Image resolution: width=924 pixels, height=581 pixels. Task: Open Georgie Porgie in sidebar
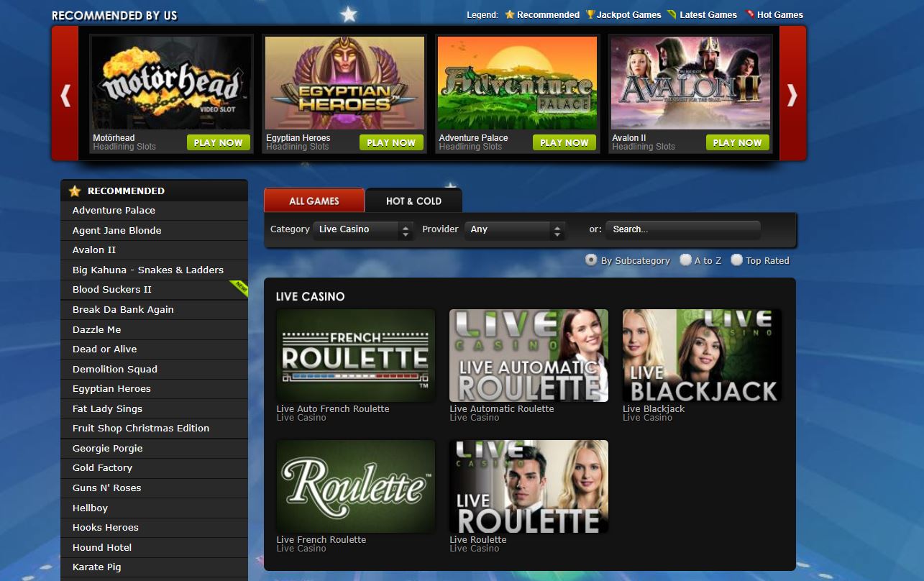tap(155, 448)
